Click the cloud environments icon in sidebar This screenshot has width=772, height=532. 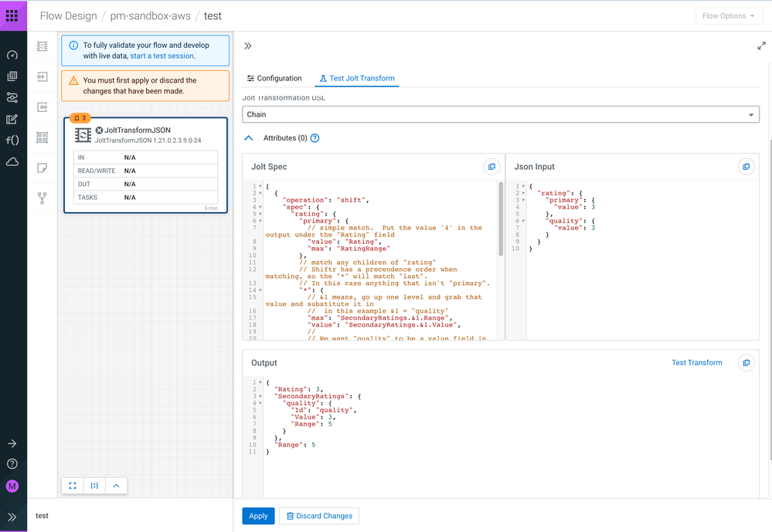click(x=12, y=161)
